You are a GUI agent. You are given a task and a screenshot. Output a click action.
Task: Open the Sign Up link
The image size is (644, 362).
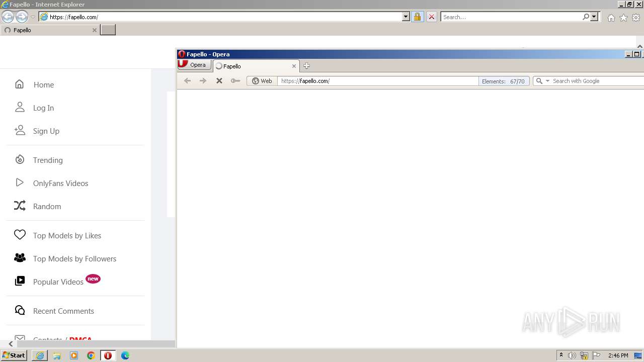tap(46, 131)
